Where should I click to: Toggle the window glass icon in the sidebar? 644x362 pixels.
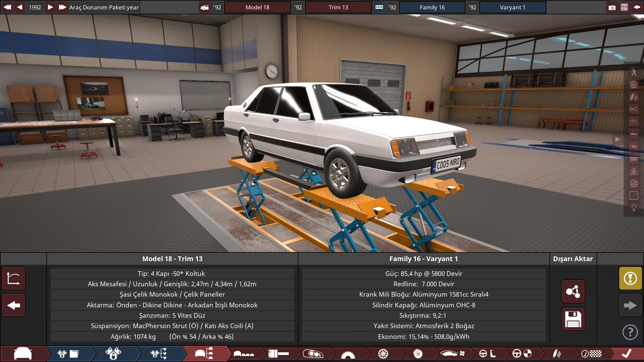tap(634, 196)
